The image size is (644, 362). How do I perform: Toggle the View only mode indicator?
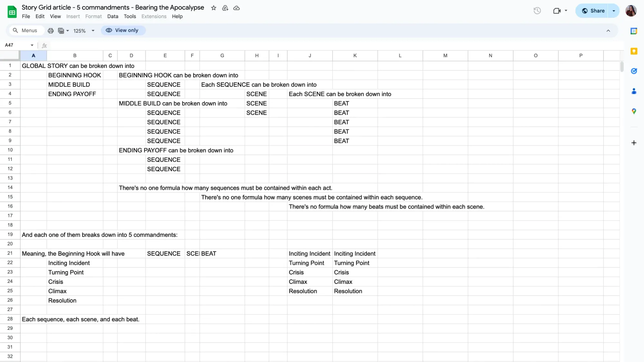point(123,30)
